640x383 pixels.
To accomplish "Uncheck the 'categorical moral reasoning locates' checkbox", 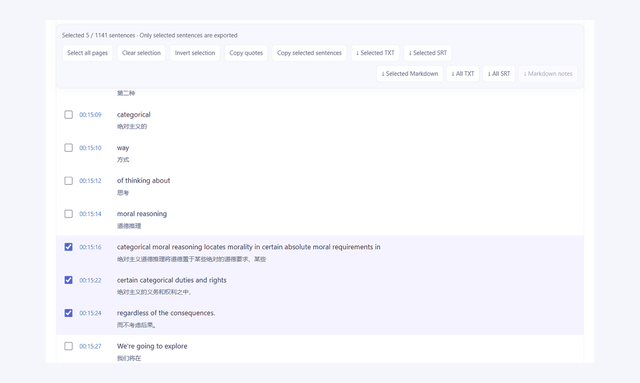I will click(x=69, y=247).
